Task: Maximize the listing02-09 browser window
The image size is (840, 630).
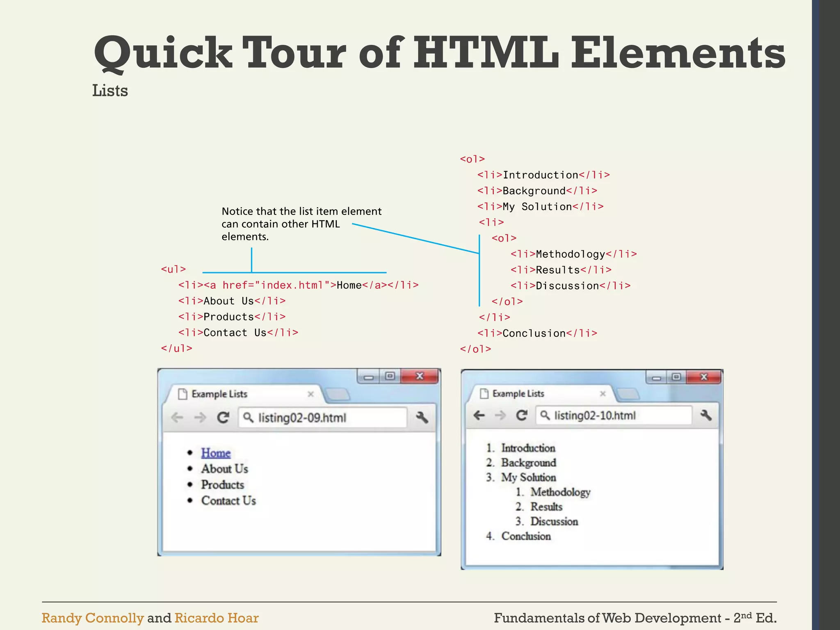Action: tap(390, 376)
